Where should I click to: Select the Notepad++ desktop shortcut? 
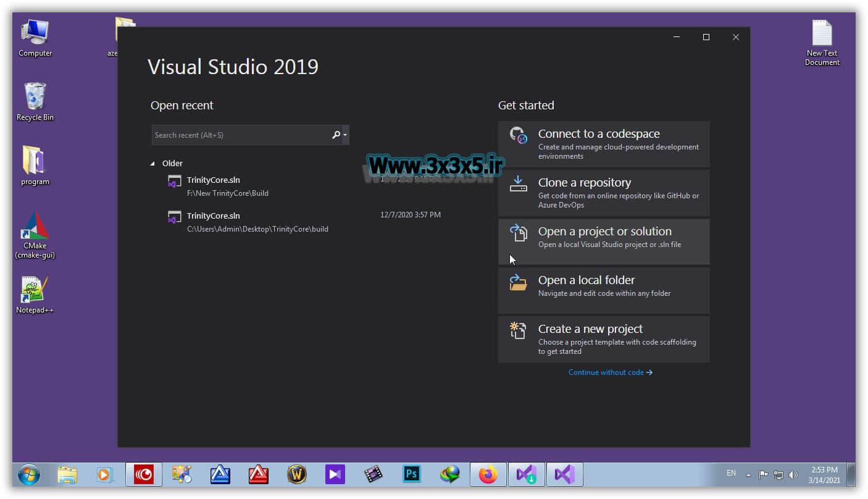35,295
